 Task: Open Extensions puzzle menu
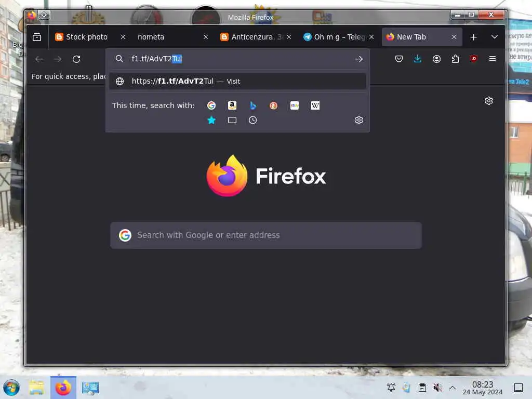pos(455,59)
